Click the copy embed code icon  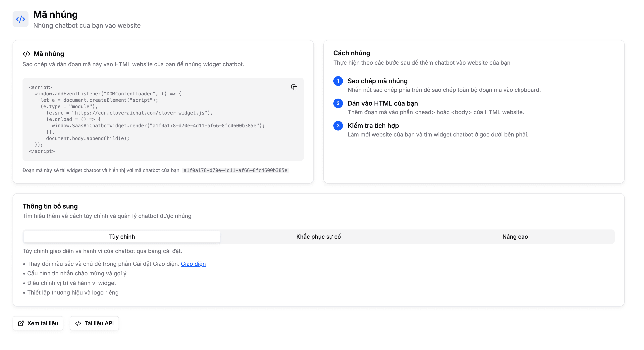(294, 87)
